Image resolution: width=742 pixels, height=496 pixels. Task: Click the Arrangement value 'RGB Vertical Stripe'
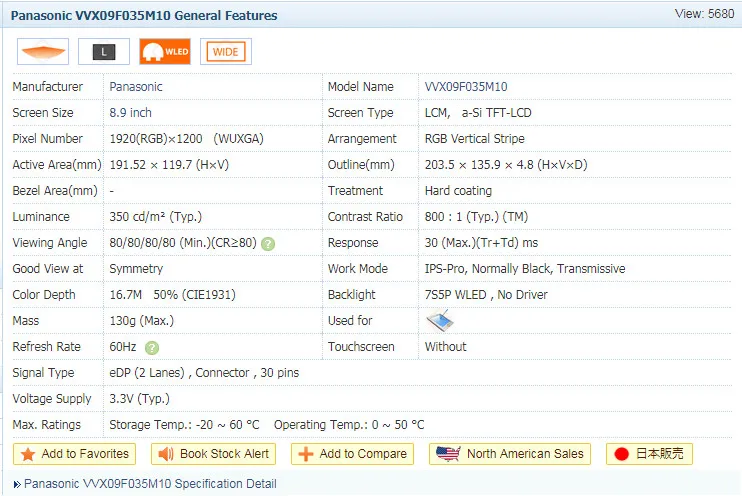tap(475, 139)
